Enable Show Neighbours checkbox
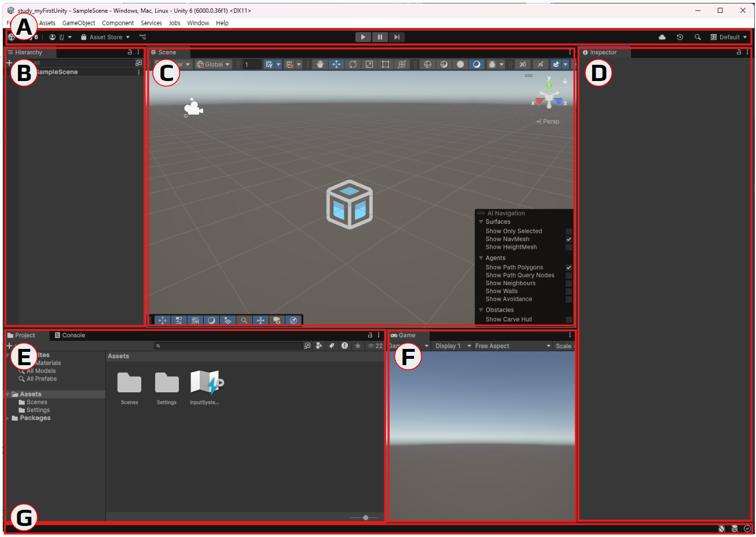Screen dimensions: 756x537 click(568, 284)
